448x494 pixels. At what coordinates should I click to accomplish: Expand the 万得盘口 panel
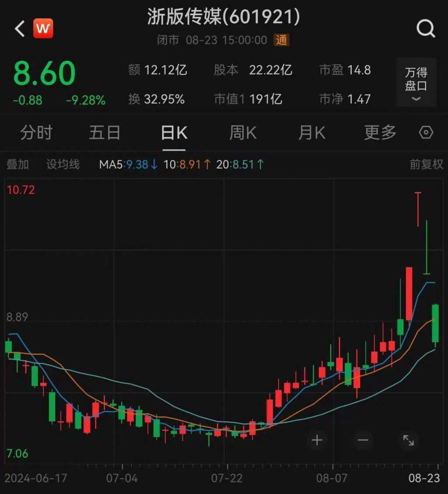[416, 83]
